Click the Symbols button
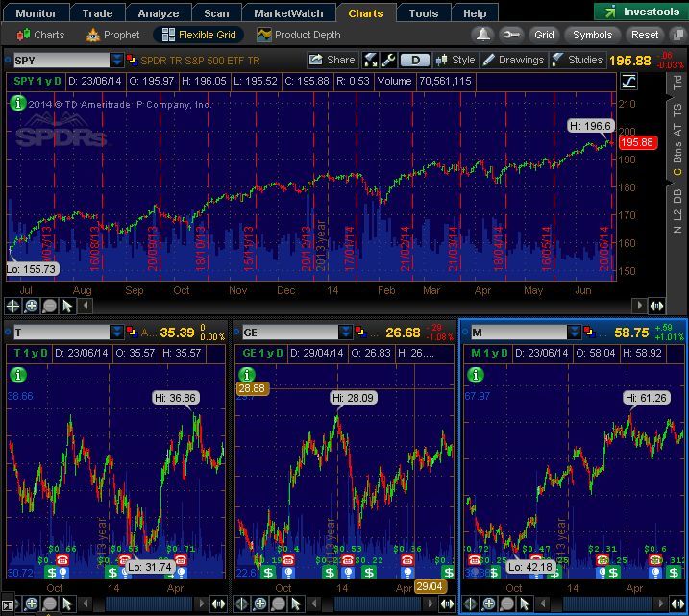The width and height of the screenshot is (689, 616). pos(592,35)
